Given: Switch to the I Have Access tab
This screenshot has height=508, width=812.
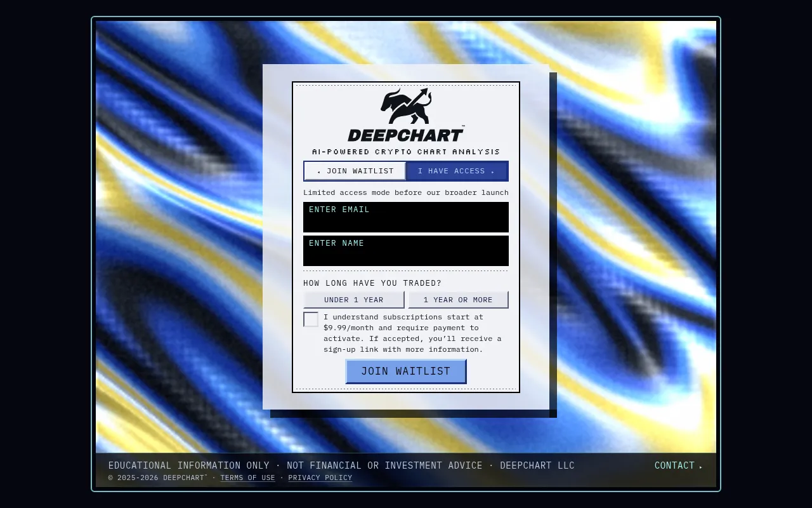Looking at the screenshot, I should tap(457, 171).
